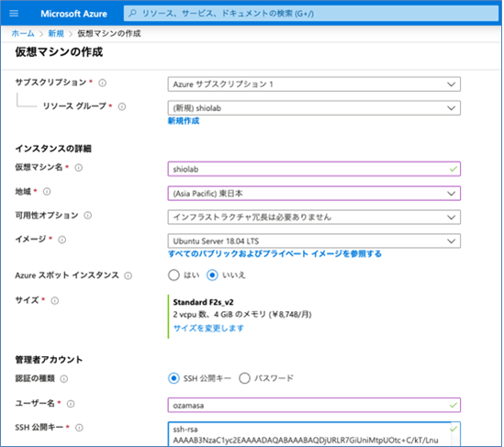Screen dimensions: 504x447
Task: Show info for 認証の種類
Action: (x=64, y=379)
